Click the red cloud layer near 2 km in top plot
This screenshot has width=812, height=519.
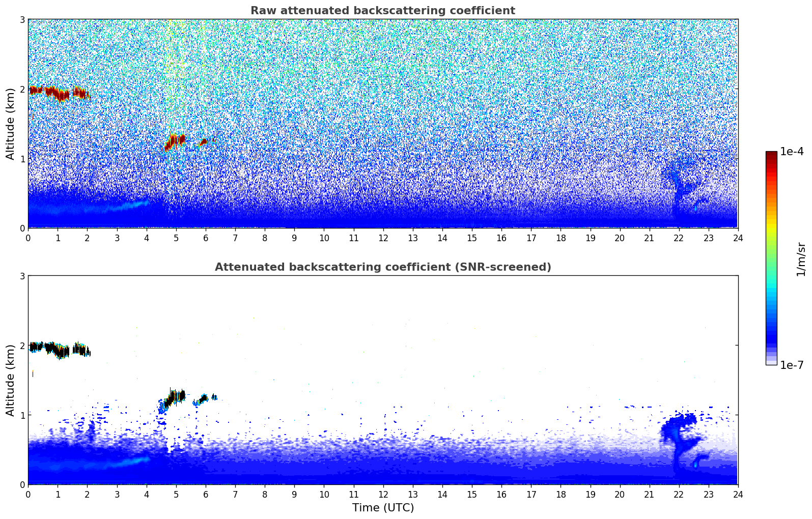coord(59,93)
